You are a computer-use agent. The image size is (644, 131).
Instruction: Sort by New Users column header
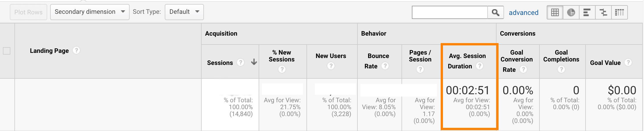click(331, 56)
